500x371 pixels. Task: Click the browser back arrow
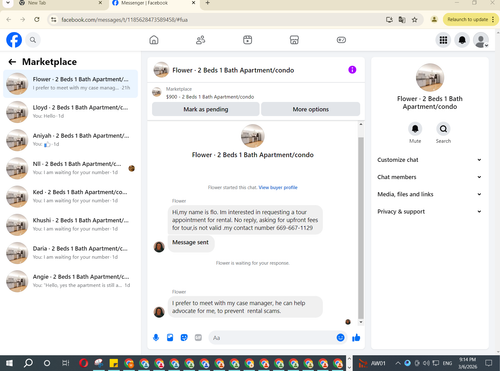(x=9, y=20)
